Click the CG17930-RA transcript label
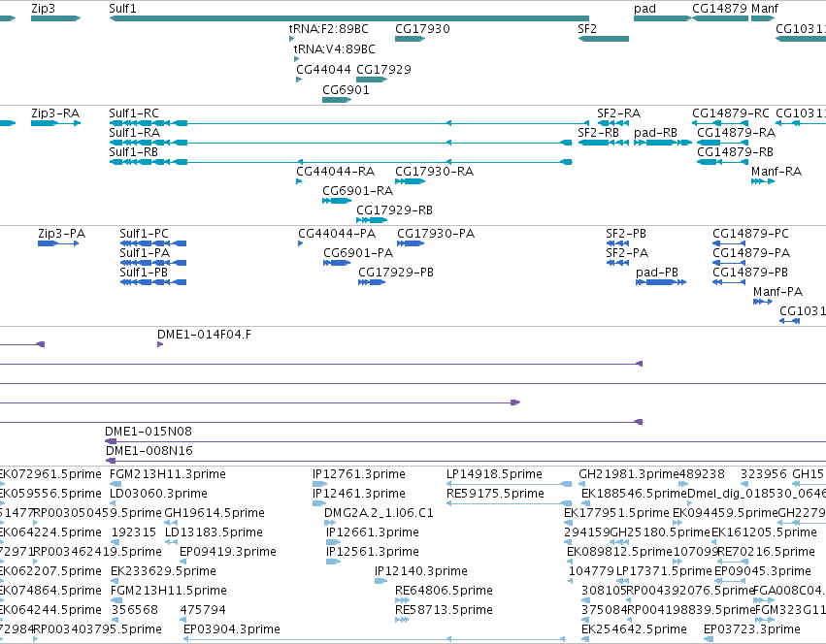 [x=434, y=172]
